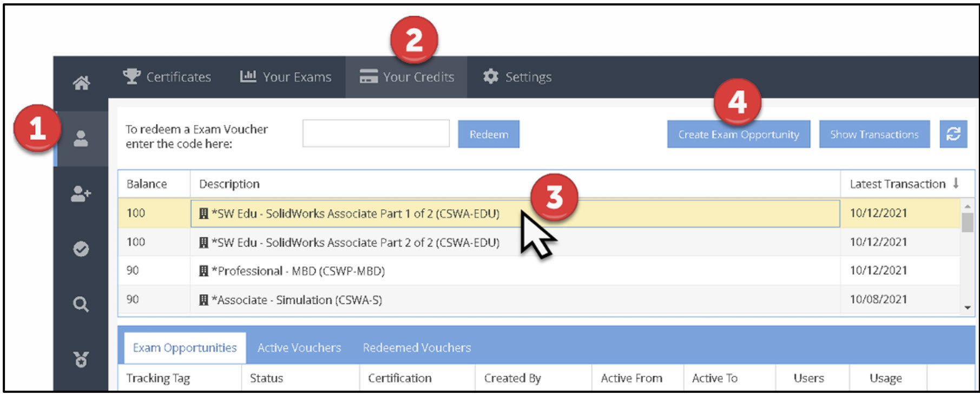The image size is (980, 394).
Task: Focus the exam voucher code field
Action: (x=376, y=133)
